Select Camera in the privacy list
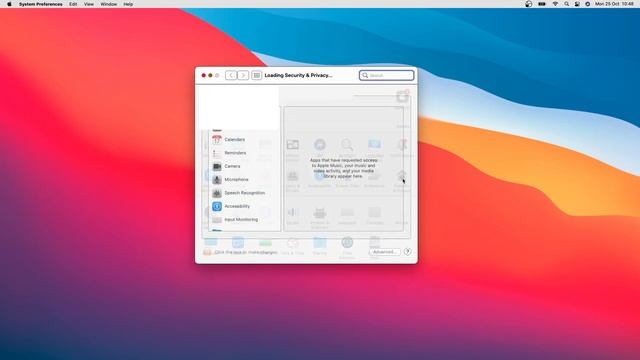The height and width of the screenshot is (360, 640). click(x=244, y=167)
